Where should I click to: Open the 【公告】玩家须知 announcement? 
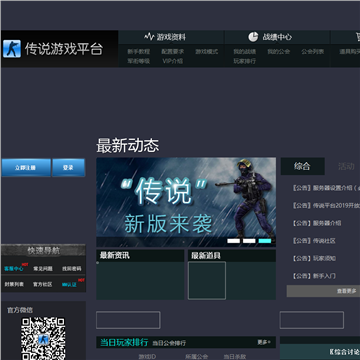coord(314,258)
